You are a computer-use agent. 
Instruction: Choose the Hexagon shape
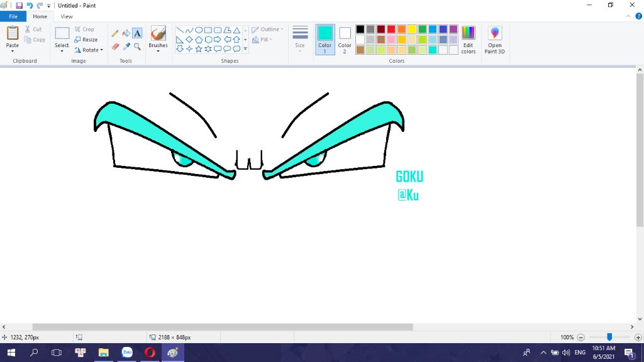tap(208, 40)
